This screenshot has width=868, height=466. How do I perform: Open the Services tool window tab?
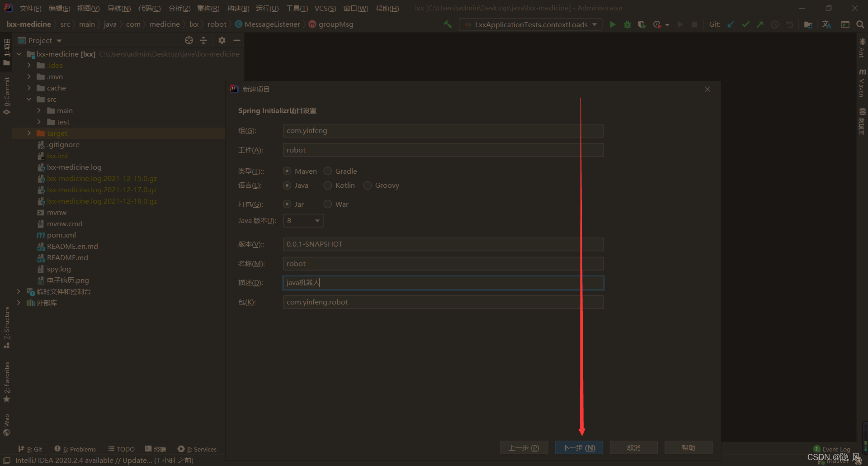coord(197,449)
